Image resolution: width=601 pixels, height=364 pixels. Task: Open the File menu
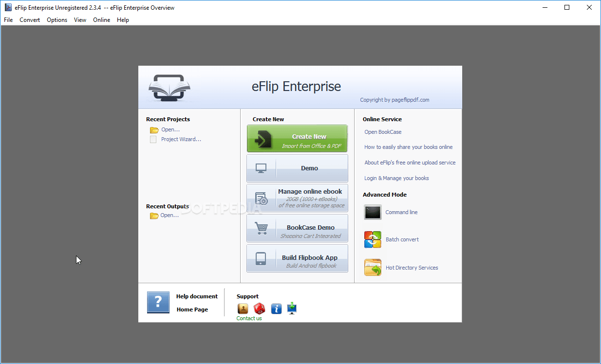point(8,20)
